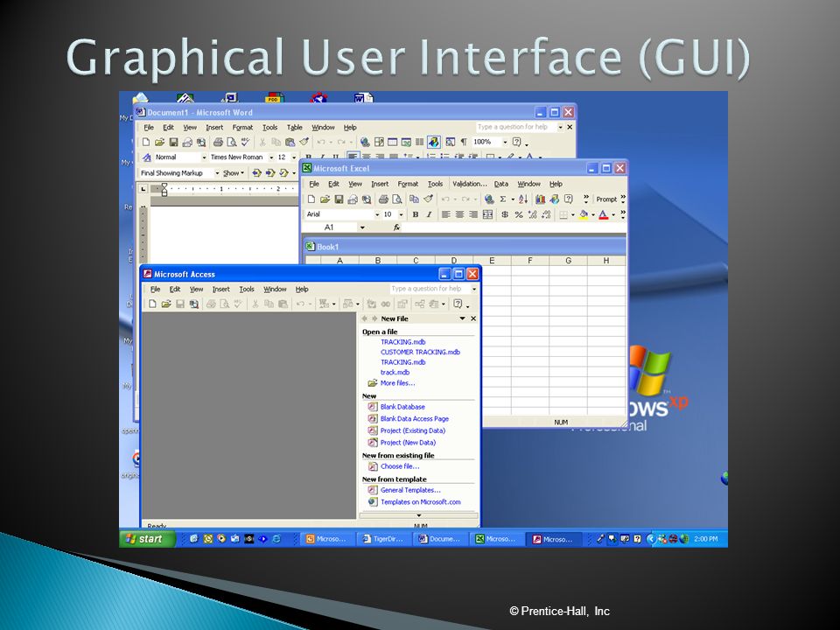Viewport: 840px width, 630px height.
Task: Open the Table menu in Word
Action: click(x=294, y=128)
